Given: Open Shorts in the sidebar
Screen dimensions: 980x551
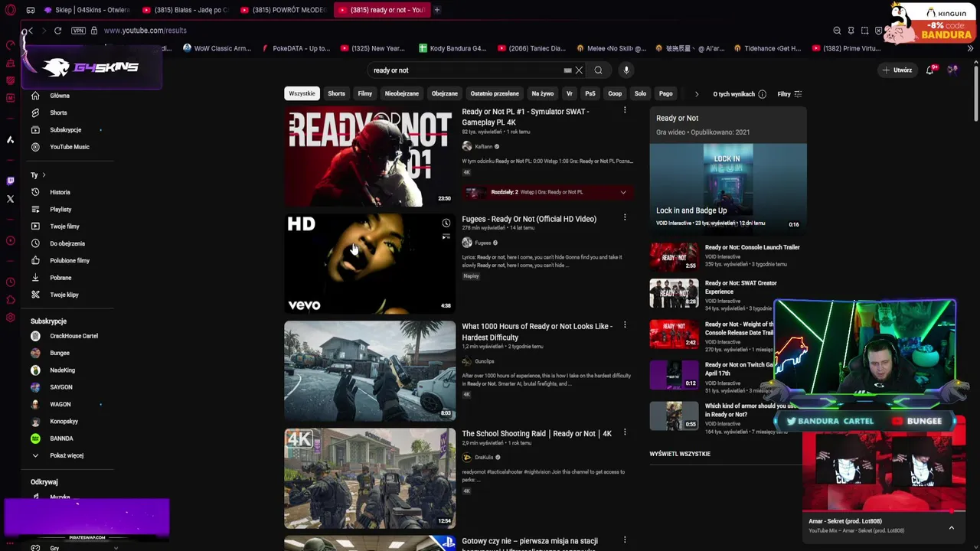Looking at the screenshot, I should (58, 112).
